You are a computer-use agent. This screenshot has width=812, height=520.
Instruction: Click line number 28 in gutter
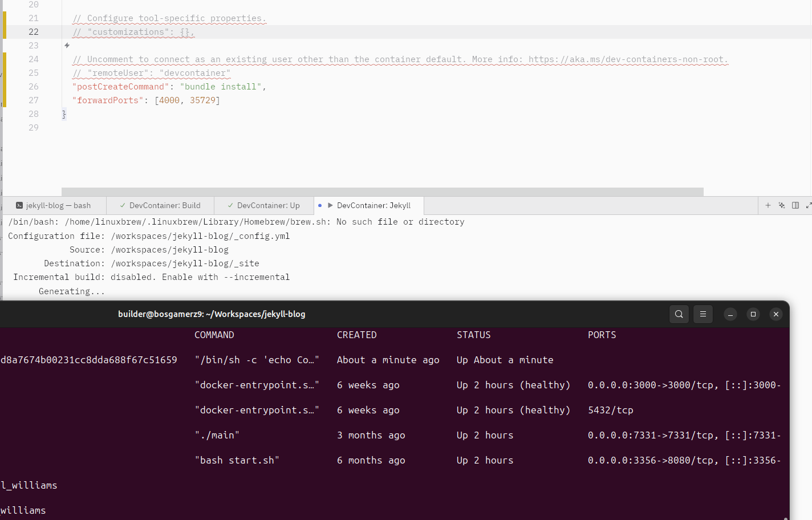point(34,114)
